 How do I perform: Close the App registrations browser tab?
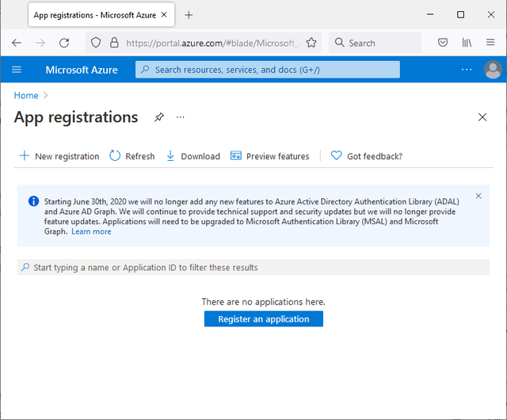coord(164,14)
